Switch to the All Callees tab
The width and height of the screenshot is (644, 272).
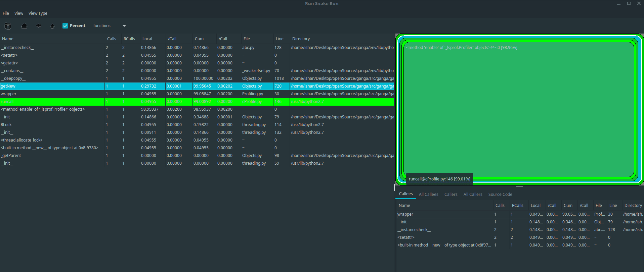(428, 195)
